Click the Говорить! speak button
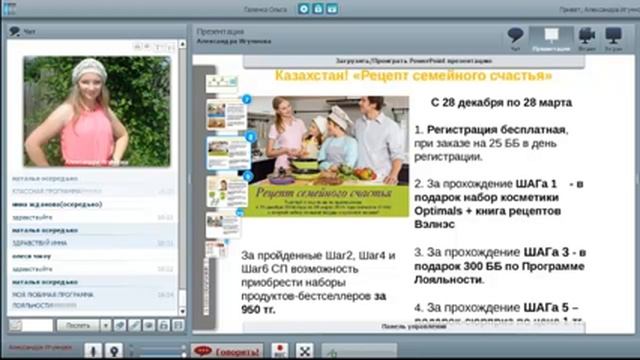 227,351
